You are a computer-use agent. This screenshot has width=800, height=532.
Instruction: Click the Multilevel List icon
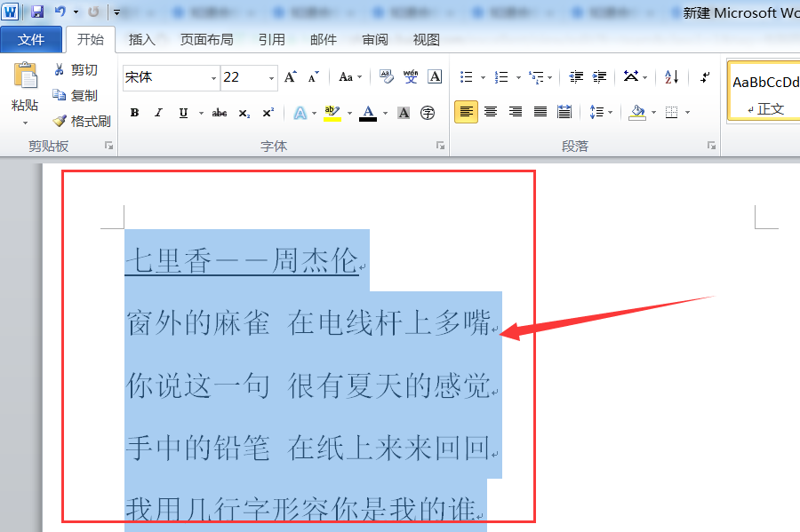(x=536, y=77)
